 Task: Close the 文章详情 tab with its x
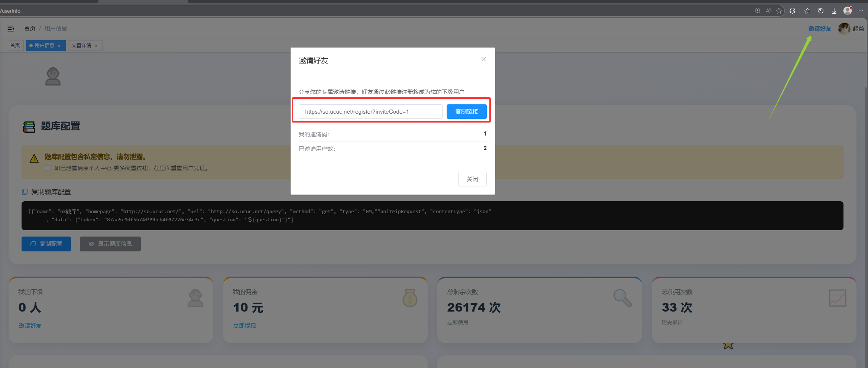point(96,46)
